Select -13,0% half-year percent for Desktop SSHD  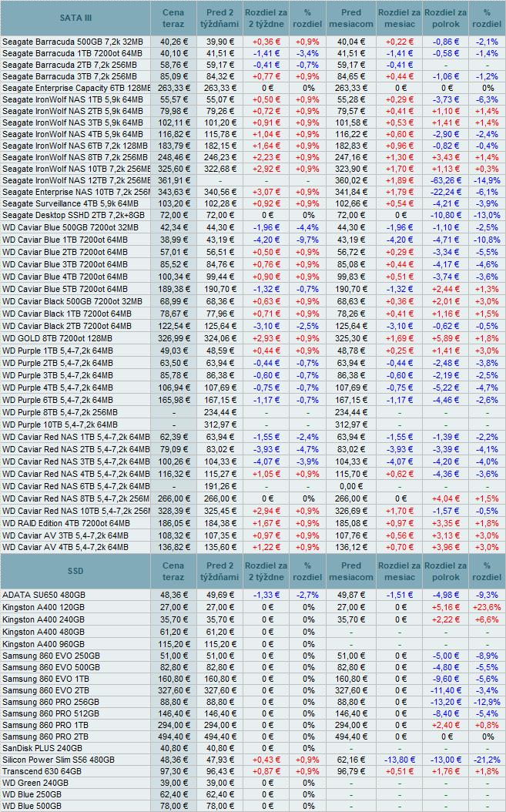coord(487,215)
